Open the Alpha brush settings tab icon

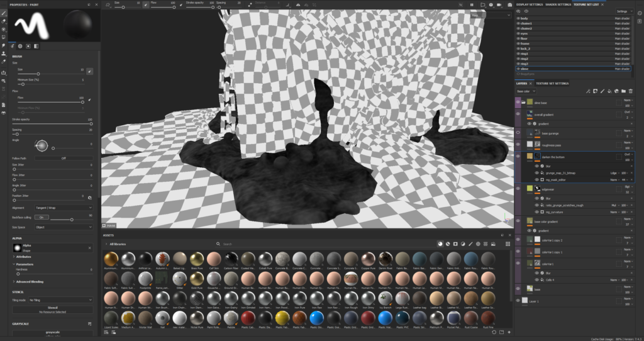coord(20,47)
